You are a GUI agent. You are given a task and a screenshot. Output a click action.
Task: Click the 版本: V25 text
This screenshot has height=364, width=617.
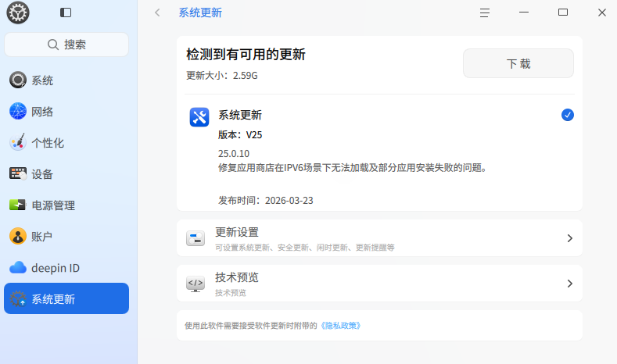pyautogui.click(x=240, y=135)
